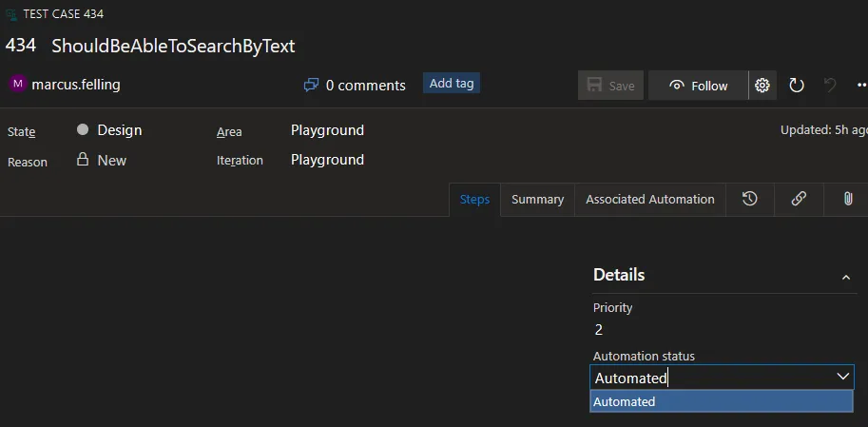The image size is (868, 427).
Task: Switch to the Summary tab
Action: pyautogui.click(x=537, y=200)
